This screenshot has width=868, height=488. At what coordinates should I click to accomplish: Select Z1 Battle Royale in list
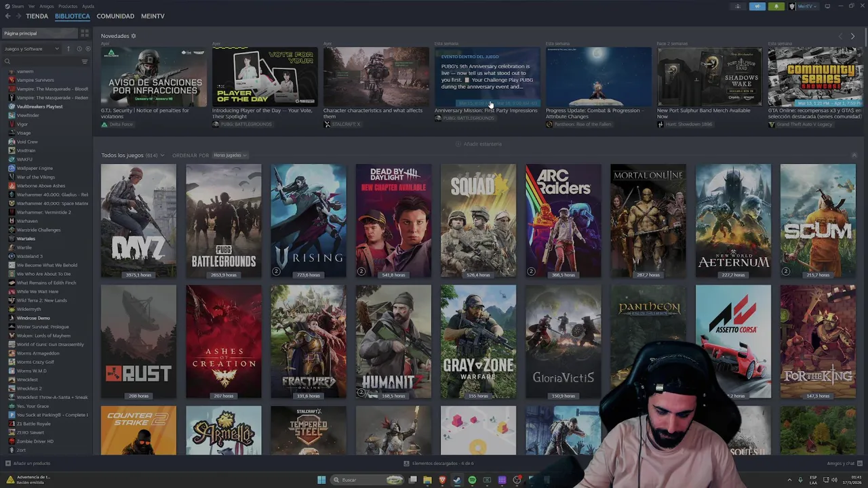tap(34, 424)
